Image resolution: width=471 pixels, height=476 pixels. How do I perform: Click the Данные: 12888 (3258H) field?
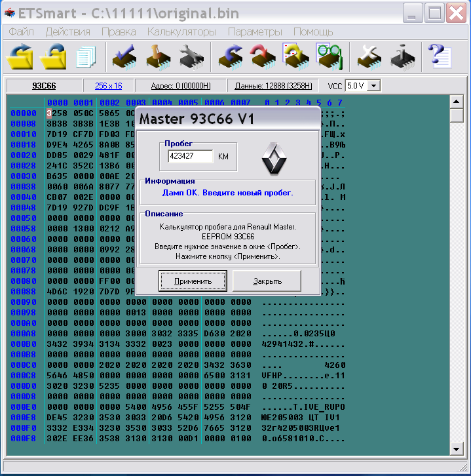pos(273,86)
